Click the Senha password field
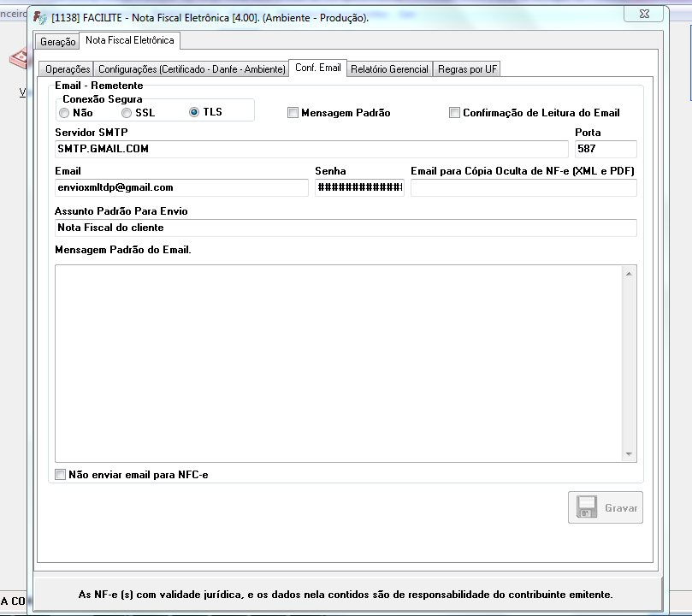692x616 pixels. pyautogui.click(x=359, y=187)
